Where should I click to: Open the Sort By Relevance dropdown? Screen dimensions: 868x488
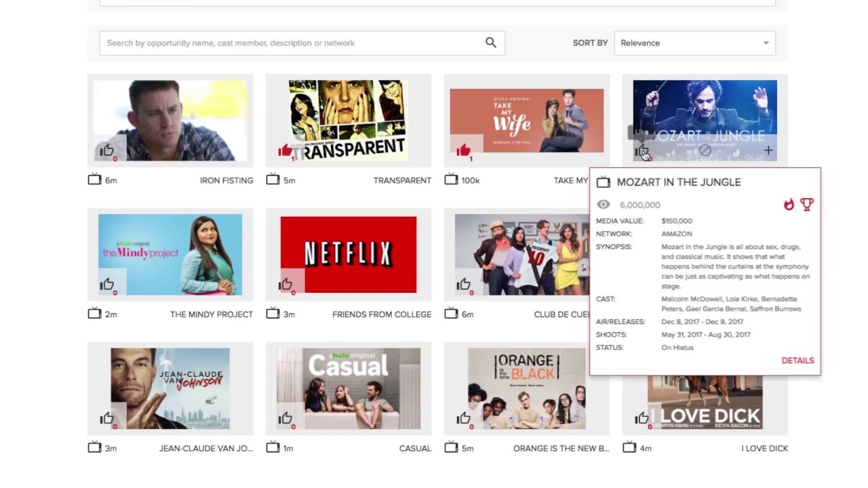(x=694, y=43)
